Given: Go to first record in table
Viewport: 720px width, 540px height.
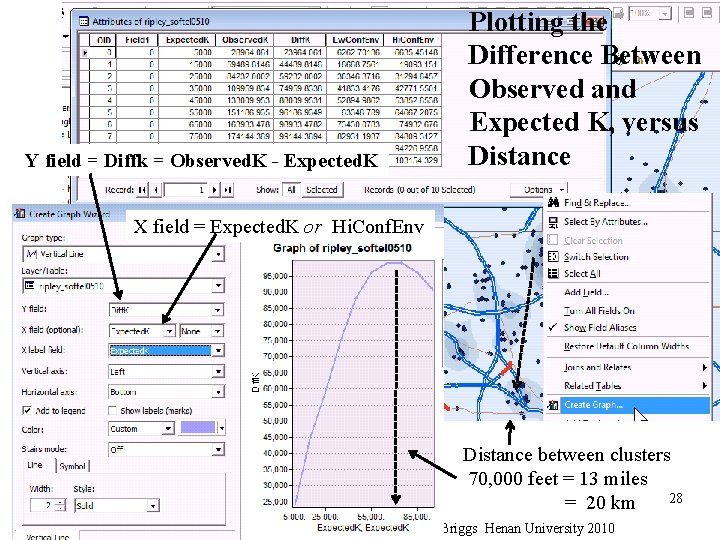Looking at the screenshot, I should [143, 190].
